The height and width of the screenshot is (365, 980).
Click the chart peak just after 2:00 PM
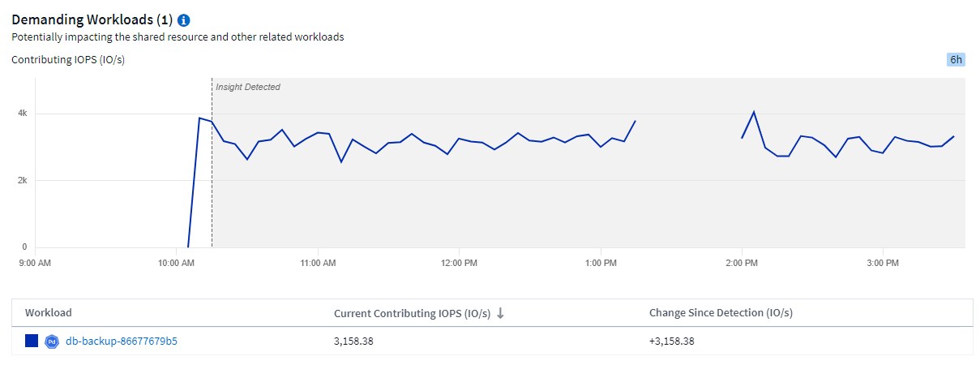coord(754,112)
